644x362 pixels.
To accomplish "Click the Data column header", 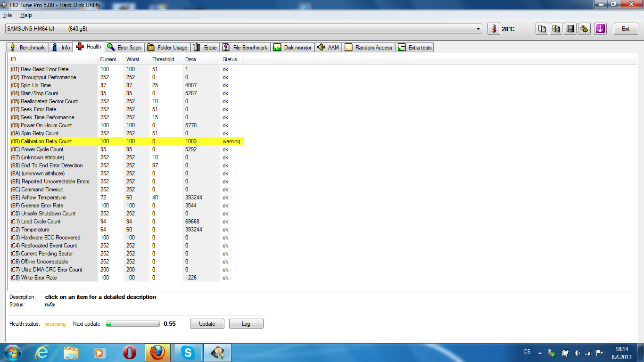I will click(x=201, y=59).
